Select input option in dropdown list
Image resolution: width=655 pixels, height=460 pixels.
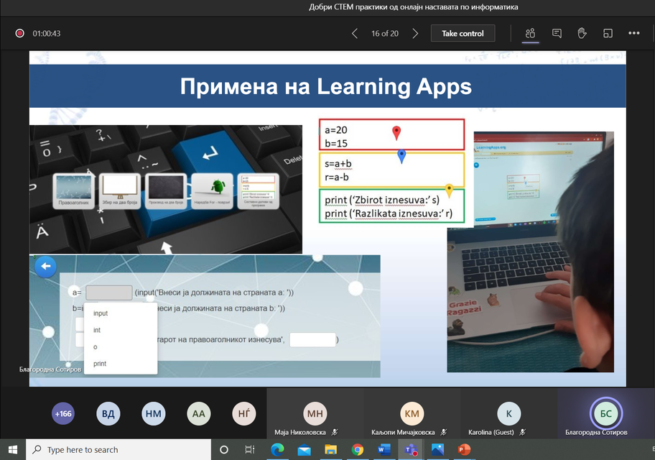click(x=101, y=313)
